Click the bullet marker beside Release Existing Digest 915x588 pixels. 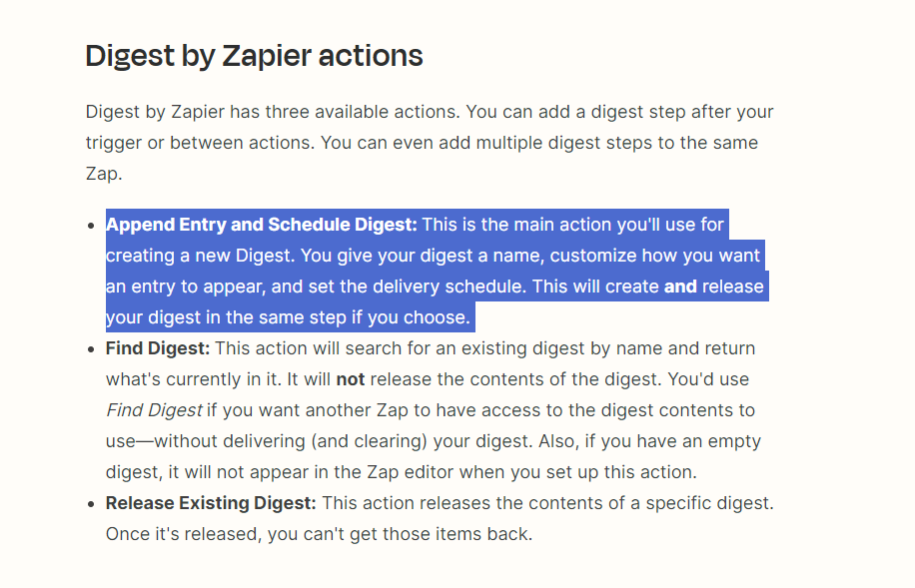91,504
